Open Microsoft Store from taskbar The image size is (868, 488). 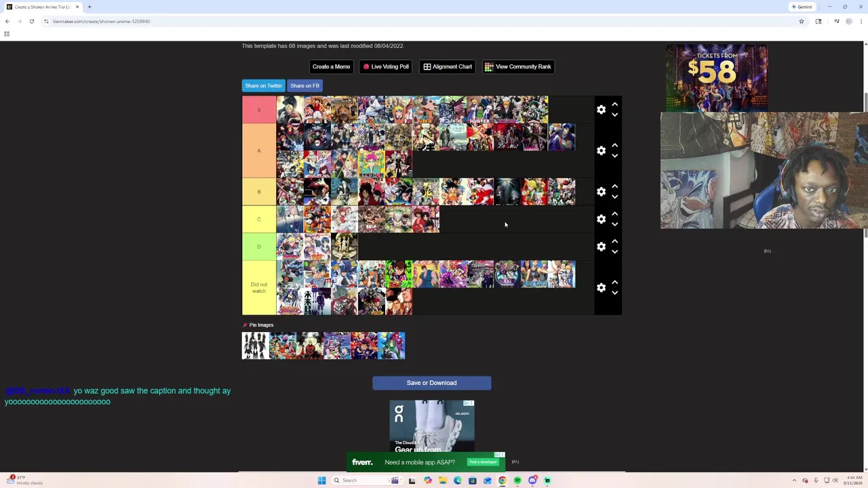coord(473,481)
